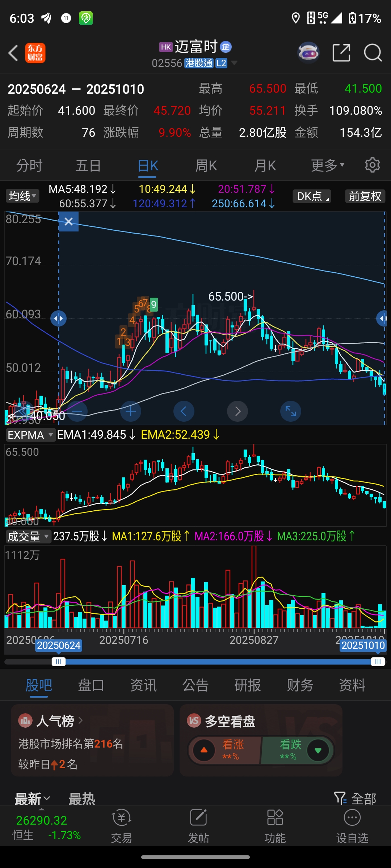Open the Eastmoney logo home icon

[x=35, y=53]
